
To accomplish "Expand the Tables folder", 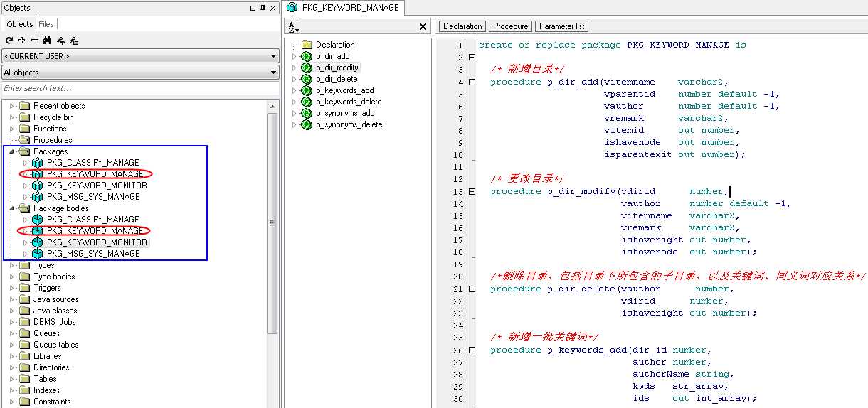I will point(11,379).
